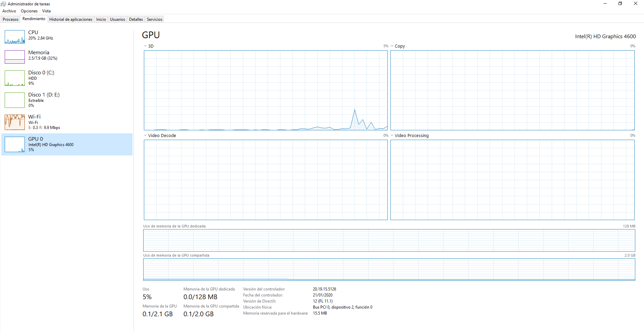
Task: Select GPU 0 Intel(R) HD Graphics 4600 label
Action: pyautogui.click(x=51, y=145)
